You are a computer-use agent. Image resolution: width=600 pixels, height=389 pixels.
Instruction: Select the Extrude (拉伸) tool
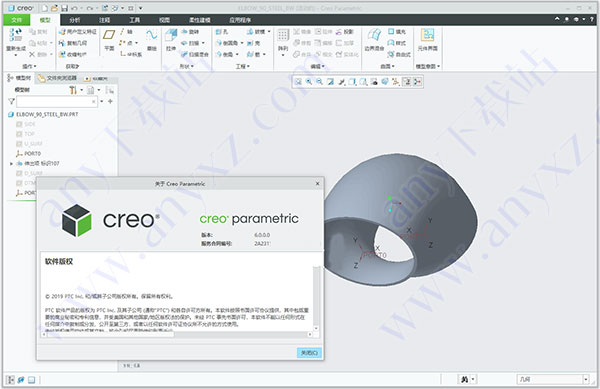click(x=171, y=40)
